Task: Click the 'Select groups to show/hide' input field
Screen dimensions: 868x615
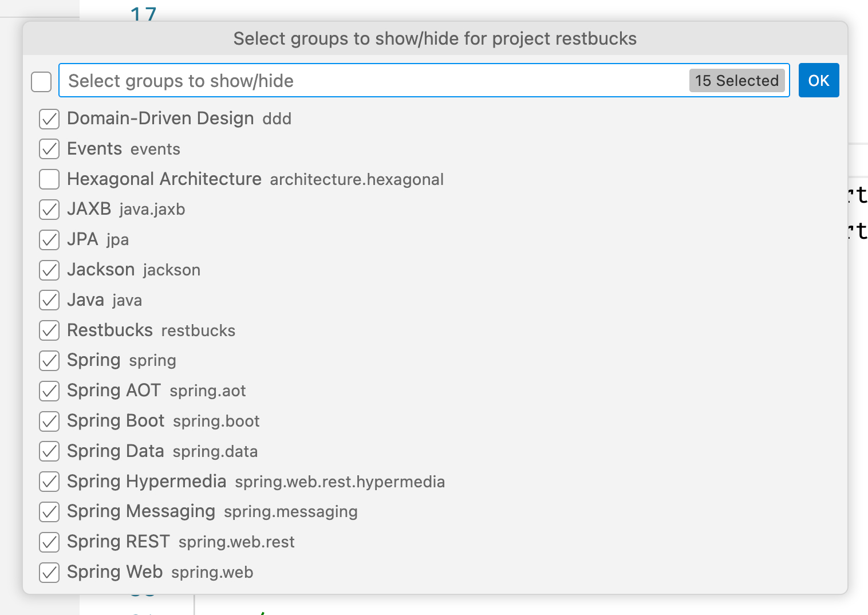Action: click(372, 81)
